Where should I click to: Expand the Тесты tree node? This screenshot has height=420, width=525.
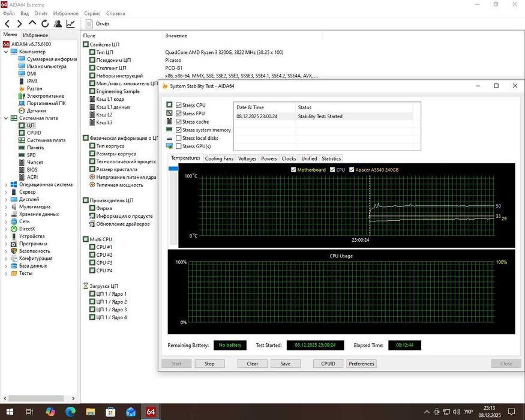(x=5, y=274)
